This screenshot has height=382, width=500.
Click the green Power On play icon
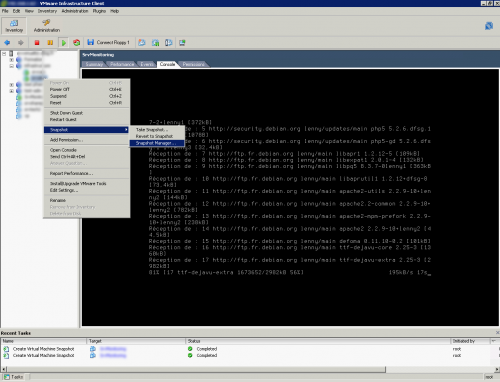[x=63, y=43]
